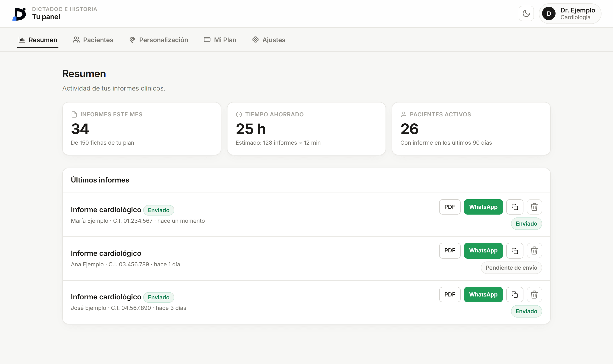Screen dimensions: 613x364
Task: Download PDF for Ana Ejemplo's report
Action: 450,250
